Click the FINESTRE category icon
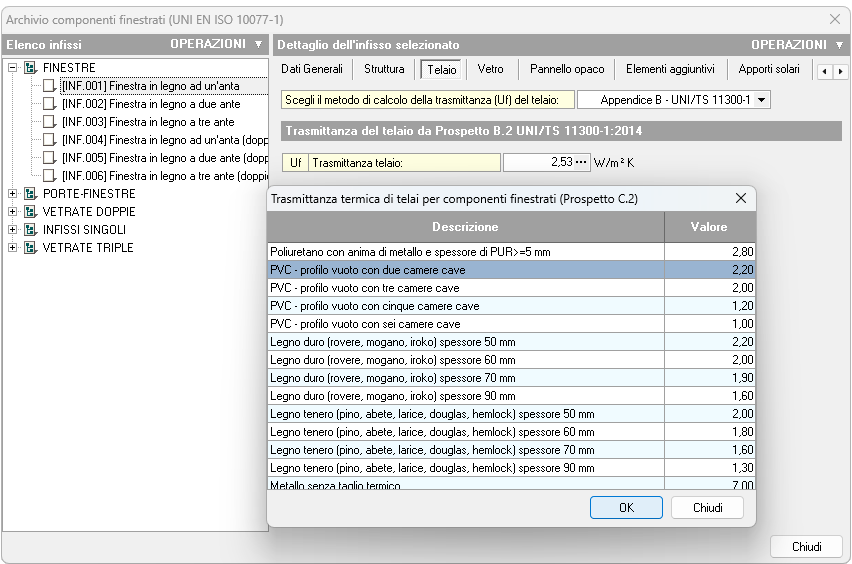The height and width of the screenshot is (564, 852). pyautogui.click(x=30, y=68)
